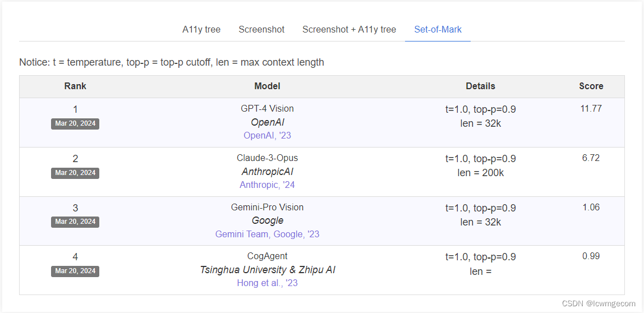The image size is (644, 313).
Task: Click the empty len = in CogAgent row
Action: click(481, 271)
